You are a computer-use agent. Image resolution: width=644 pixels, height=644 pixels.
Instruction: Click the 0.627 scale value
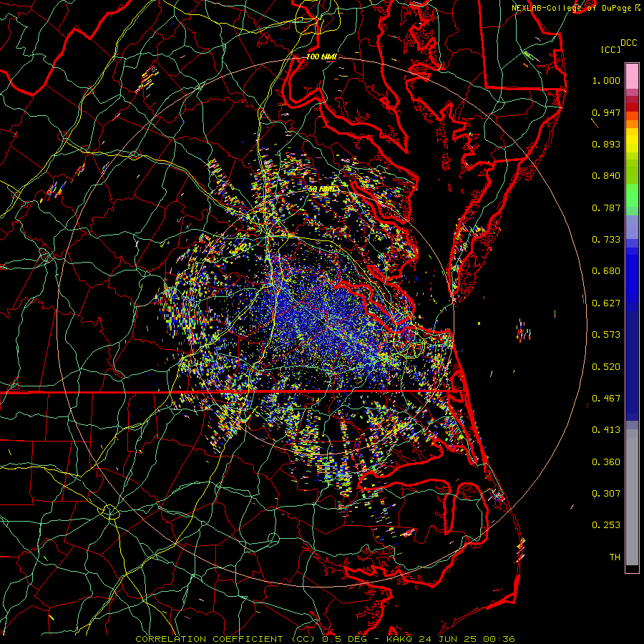(606, 303)
